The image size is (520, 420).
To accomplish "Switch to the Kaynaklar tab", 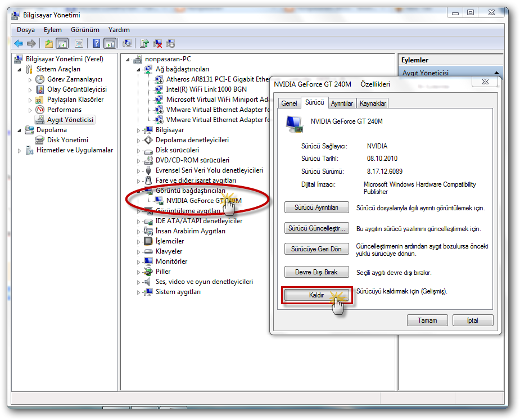I will coord(373,103).
